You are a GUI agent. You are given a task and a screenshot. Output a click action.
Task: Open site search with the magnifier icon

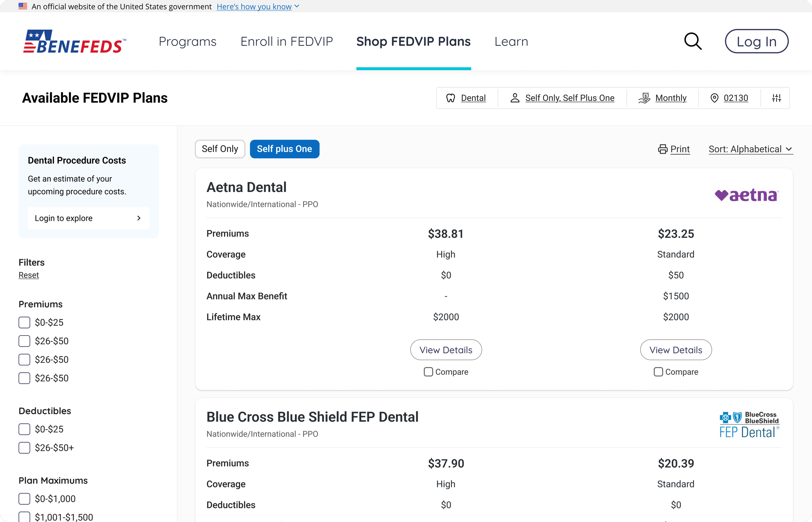click(x=693, y=41)
